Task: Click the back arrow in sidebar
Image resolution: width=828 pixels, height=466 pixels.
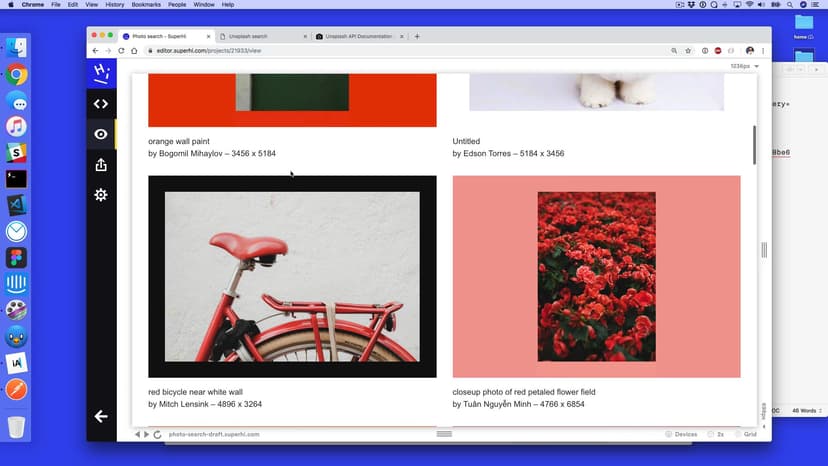Action: click(101, 416)
